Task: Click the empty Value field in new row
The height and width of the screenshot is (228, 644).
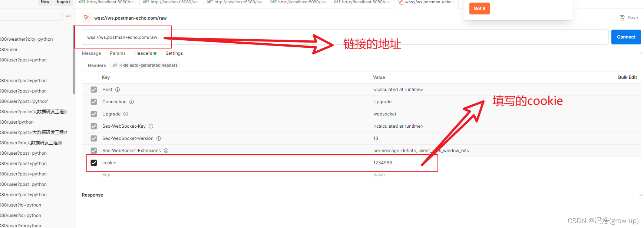Action: coord(505,175)
